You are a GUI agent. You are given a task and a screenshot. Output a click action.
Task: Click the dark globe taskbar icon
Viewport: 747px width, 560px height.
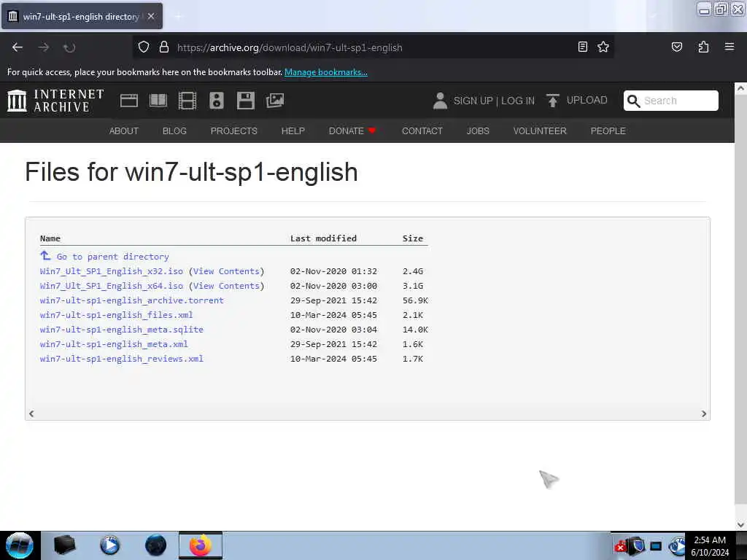(x=155, y=545)
